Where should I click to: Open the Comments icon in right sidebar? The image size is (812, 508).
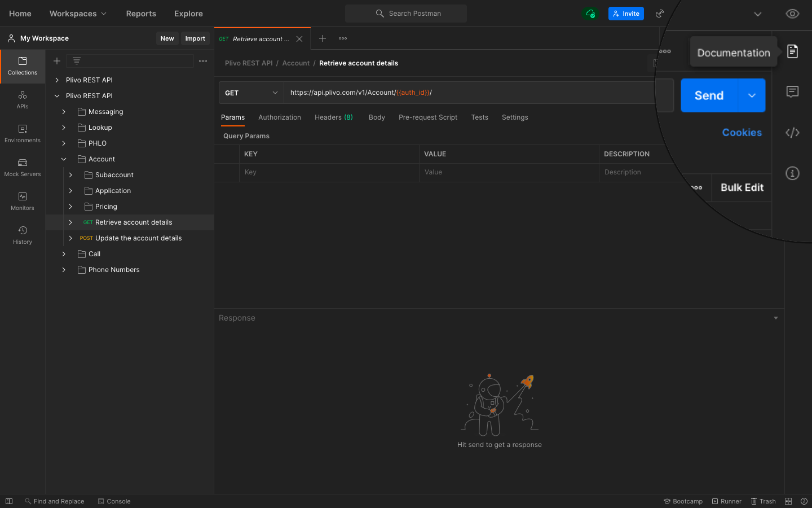pos(792,91)
